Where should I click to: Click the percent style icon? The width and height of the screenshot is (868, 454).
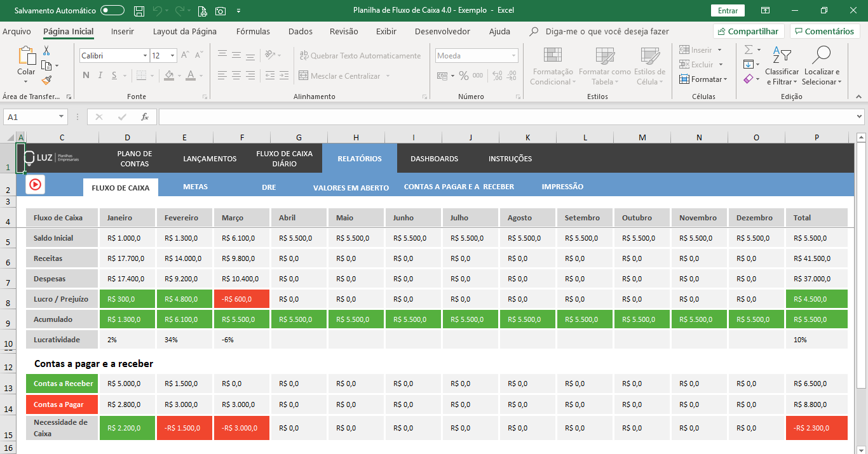click(x=464, y=76)
